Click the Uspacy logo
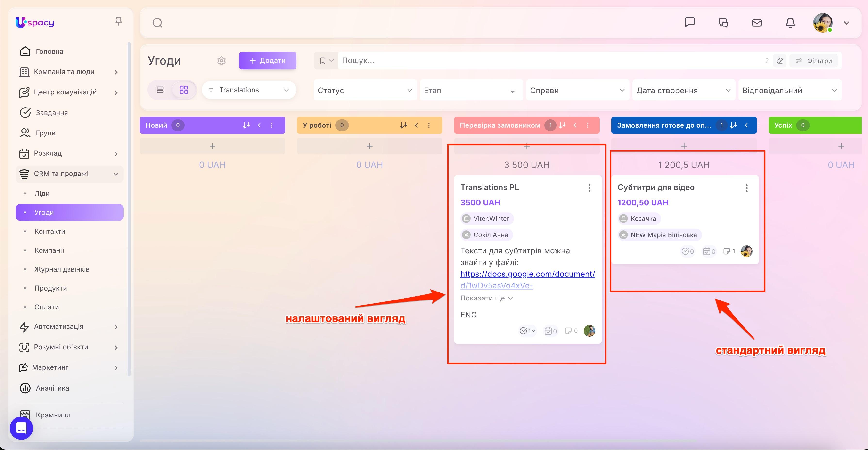This screenshot has width=868, height=450. click(x=35, y=23)
